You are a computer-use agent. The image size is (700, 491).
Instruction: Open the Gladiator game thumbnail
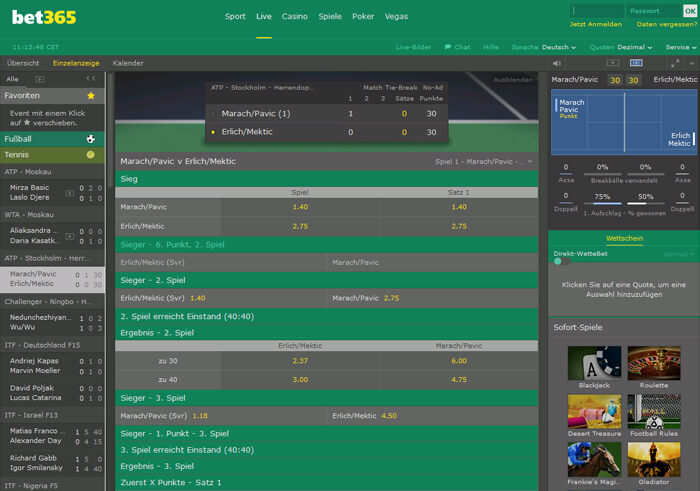click(654, 459)
